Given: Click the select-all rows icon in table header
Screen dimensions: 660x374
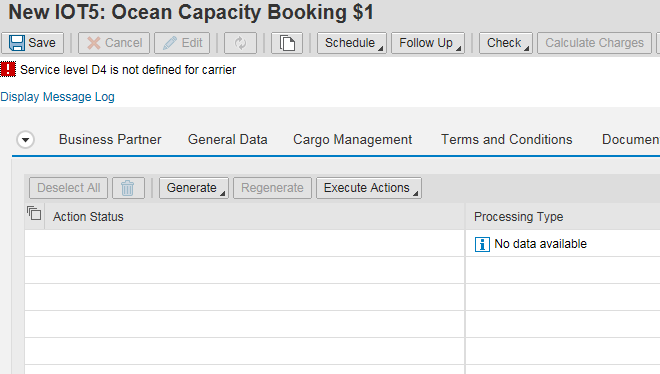Looking at the screenshot, I should tap(34, 214).
